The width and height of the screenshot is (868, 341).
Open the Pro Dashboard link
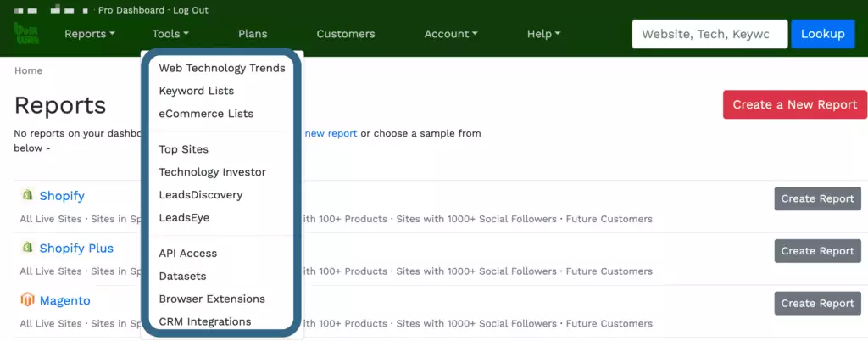(x=131, y=10)
